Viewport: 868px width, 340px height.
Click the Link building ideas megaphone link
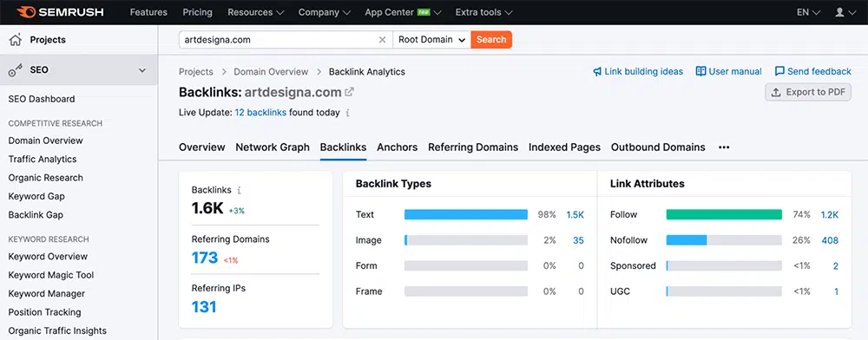click(638, 71)
